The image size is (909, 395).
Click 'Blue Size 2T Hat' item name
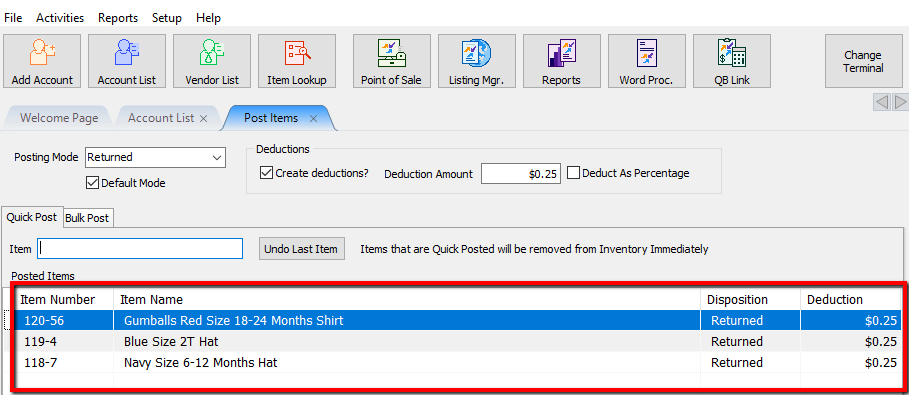pos(171,341)
